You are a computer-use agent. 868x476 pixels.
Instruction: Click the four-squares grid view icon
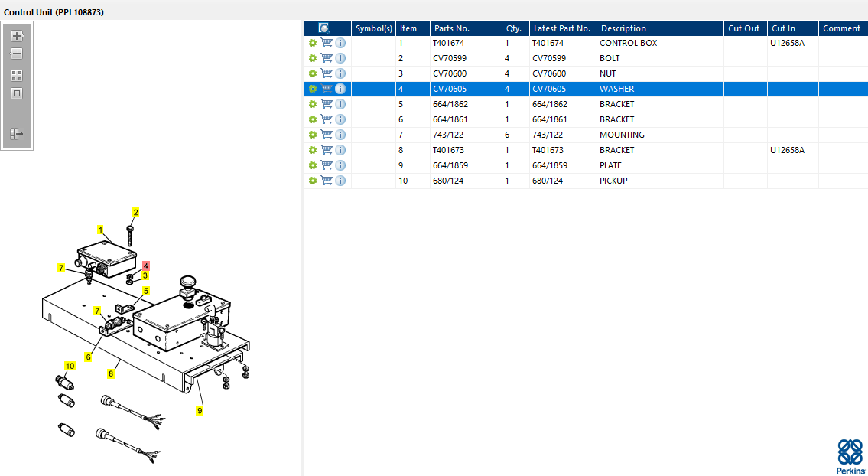[x=17, y=76]
